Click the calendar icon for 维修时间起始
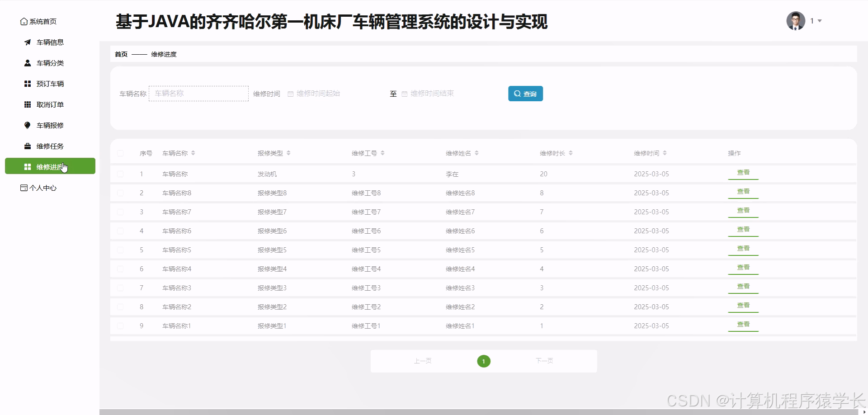The width and height of the screenshot is (868, 415). point(290,94)
